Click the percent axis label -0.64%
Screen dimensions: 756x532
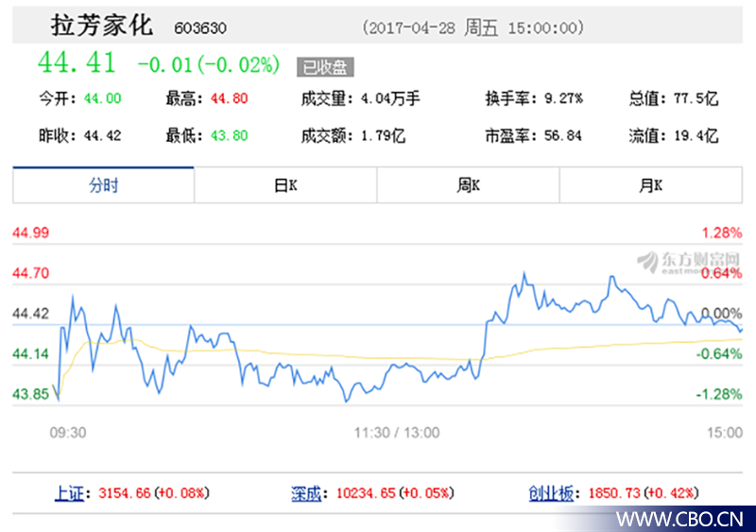point(719,354)
